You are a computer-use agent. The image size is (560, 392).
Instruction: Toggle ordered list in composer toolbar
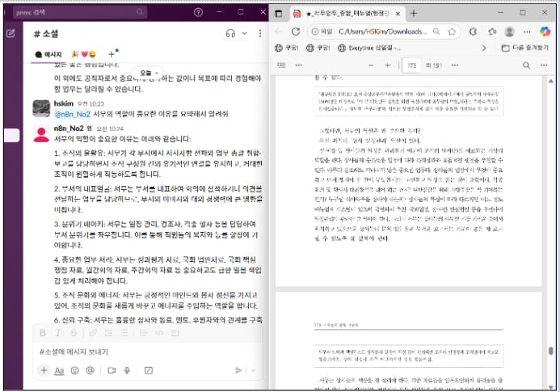point(108,333)
